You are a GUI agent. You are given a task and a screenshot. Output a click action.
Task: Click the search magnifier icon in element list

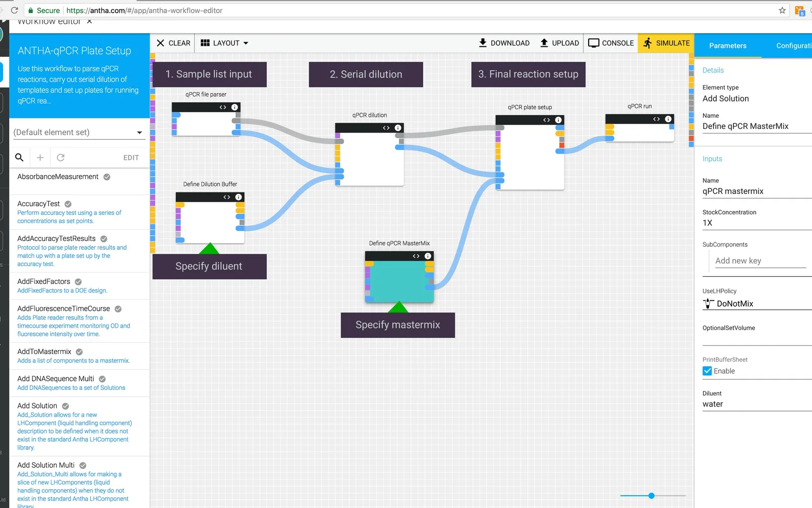pos(19,157)
